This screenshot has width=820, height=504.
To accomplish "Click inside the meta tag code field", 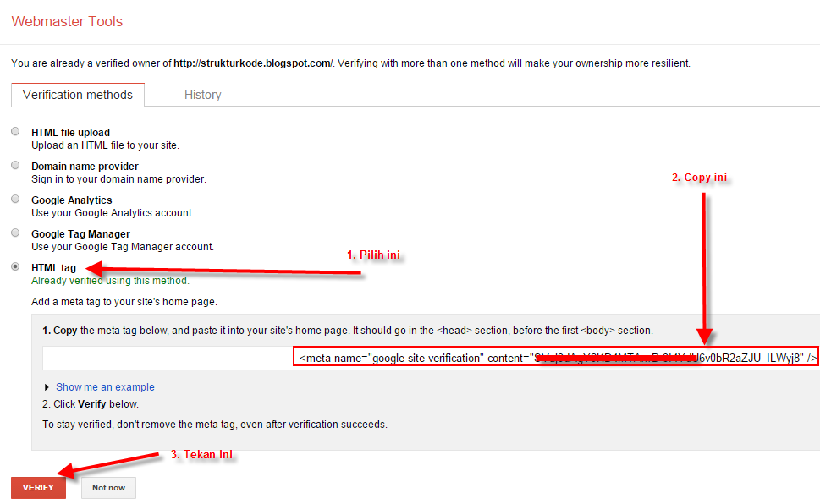I will pos(431,359).
